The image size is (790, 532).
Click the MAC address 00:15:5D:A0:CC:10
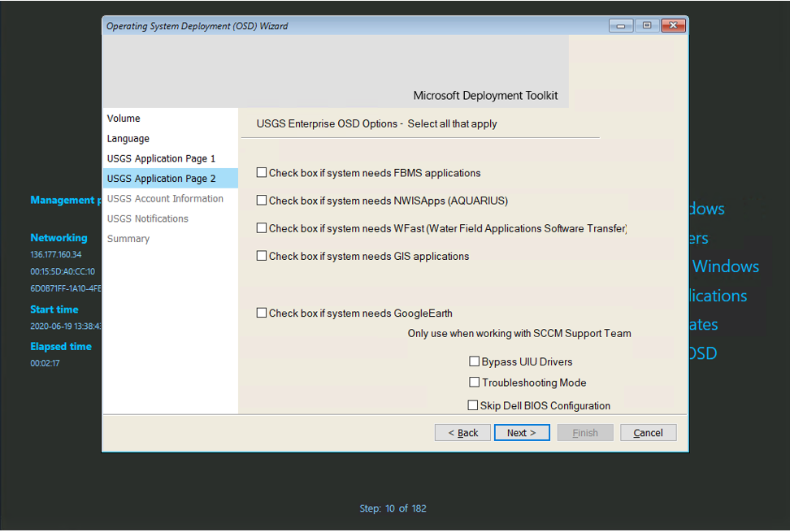tap(63, 272)
